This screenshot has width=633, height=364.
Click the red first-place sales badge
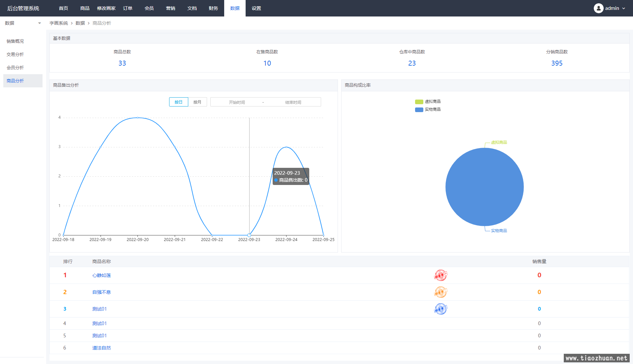click(440, 275)
